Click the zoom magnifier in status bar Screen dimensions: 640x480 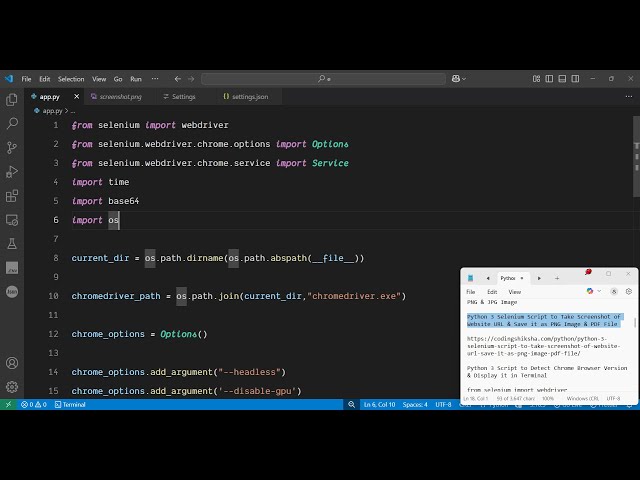click(x=351, y=404)
